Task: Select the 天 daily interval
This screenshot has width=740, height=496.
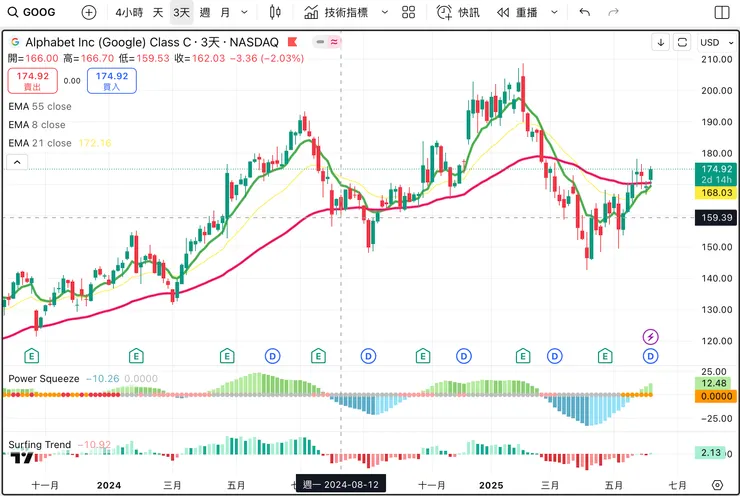Action: [158, 12]
